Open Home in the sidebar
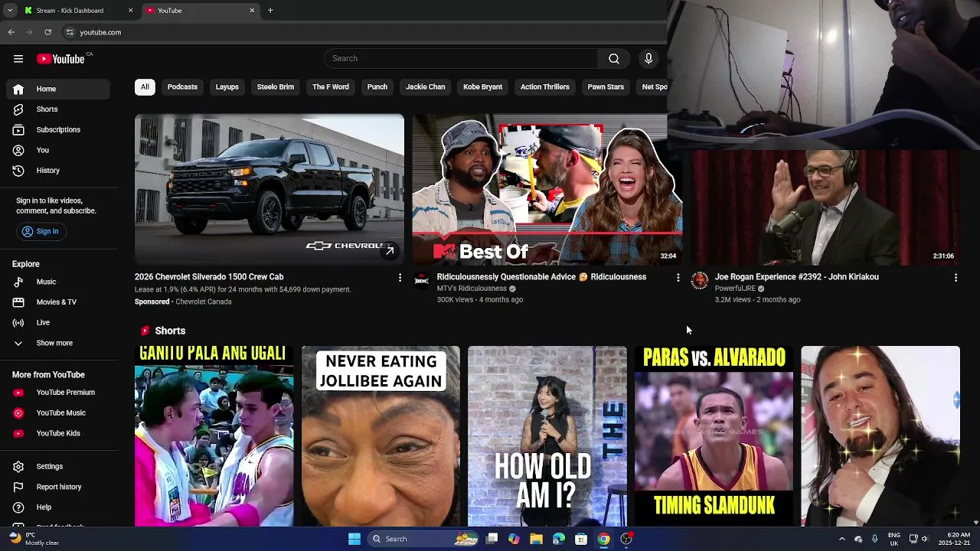 (58, 89)
